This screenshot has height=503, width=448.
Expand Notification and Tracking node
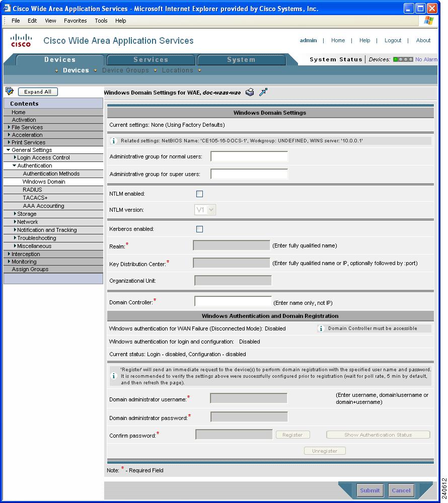(x=15, y=230)
